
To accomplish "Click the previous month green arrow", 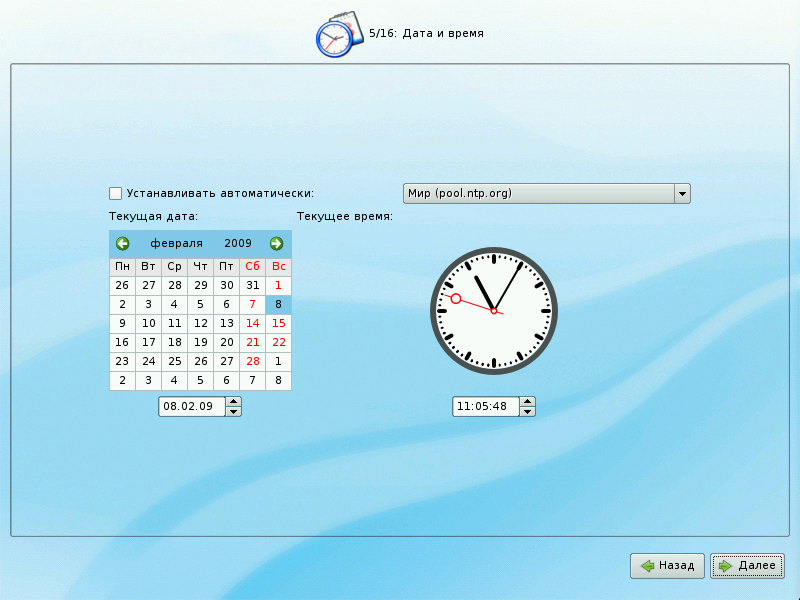I will point(122,243).
